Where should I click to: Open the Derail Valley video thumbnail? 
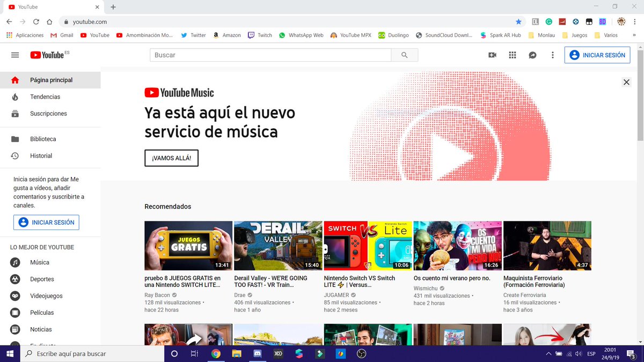point(278,246)
